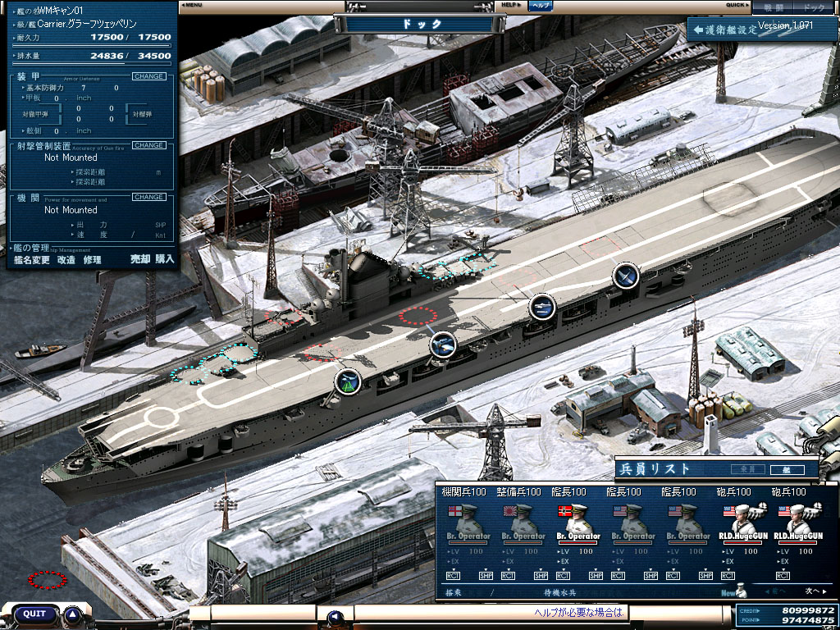Expand the MENU arrow in the top bar

click(x=192, y=5)
